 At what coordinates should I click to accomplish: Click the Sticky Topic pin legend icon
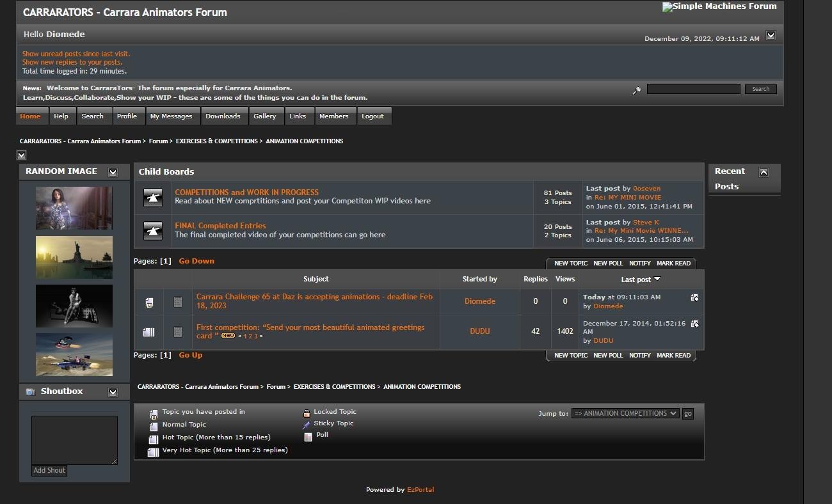[307, 425]
